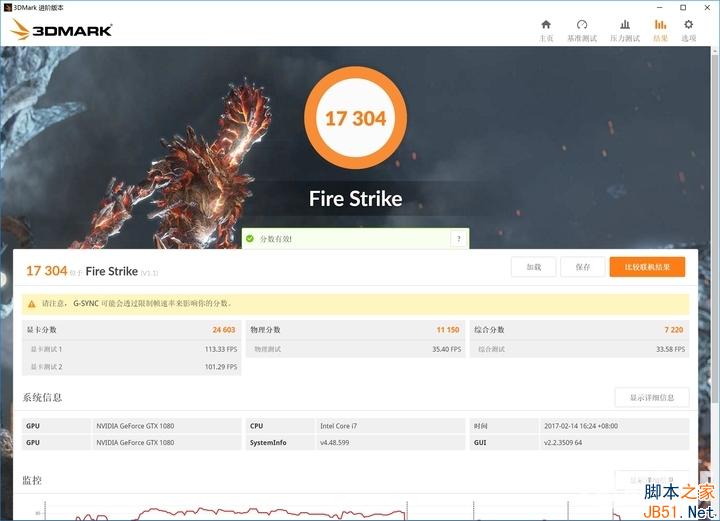Click the combined score value 7 220
Screen dimensions: 720x521
click(674, 330)
